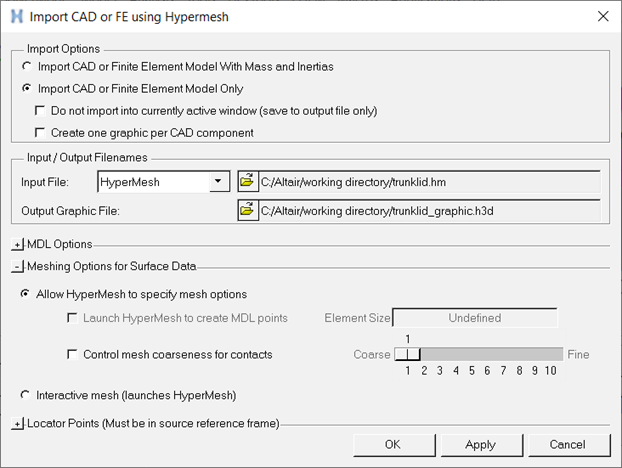The image size is (622, 468).
Task: Close the Import CAD or FE dialog
Action: pyautogui.click(x=602, y=16)
